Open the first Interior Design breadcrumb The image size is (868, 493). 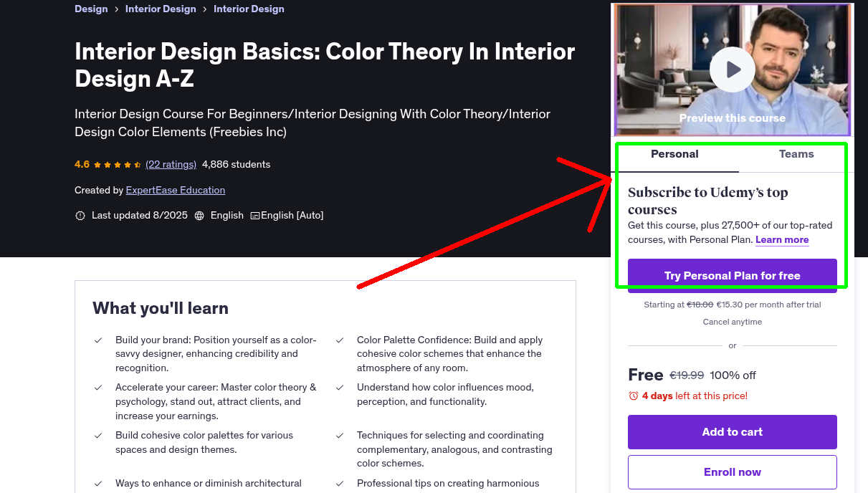click(161, 9)
